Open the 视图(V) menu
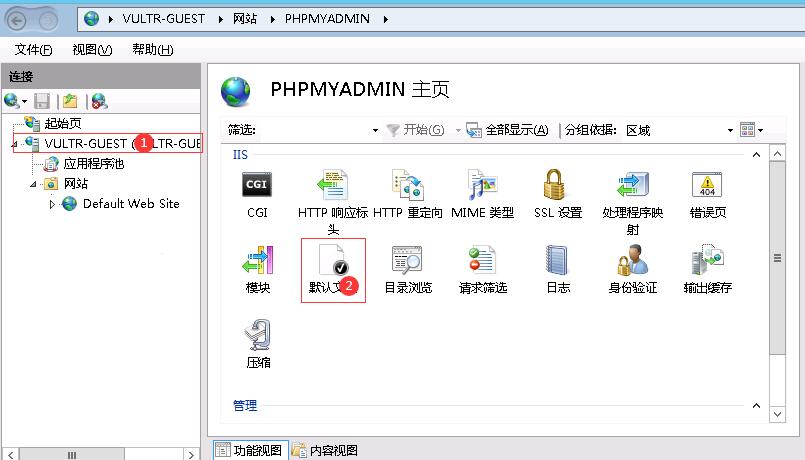Image resolution: width=805 pixels, height=460 pixels. 92,50
